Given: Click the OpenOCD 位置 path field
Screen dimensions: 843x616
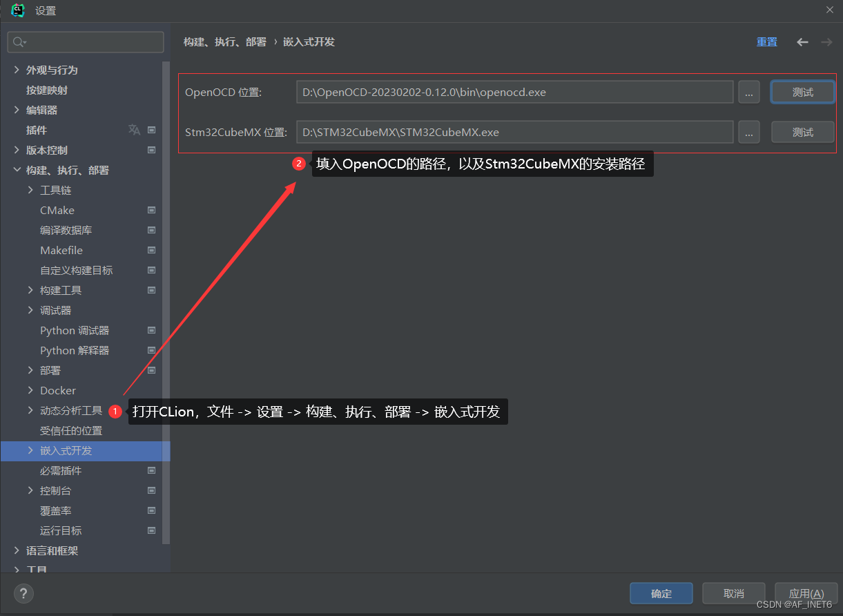Looking at the screenshot, I should coord(514,92).
